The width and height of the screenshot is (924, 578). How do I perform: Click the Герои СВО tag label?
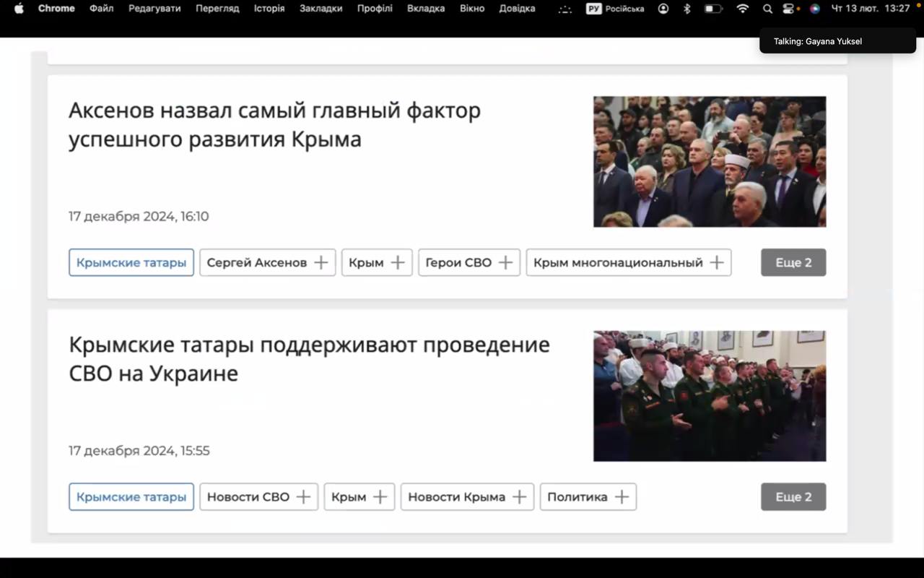pyautogui.click(x=458, y=262)
